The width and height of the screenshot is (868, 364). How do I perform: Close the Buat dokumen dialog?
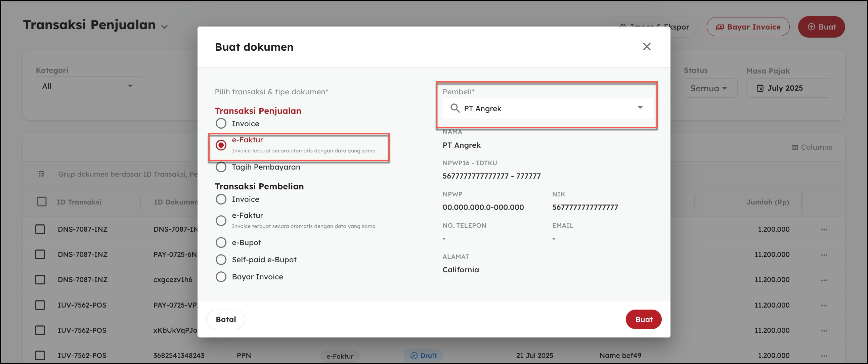pyautogui.click(x=646, y=46)
